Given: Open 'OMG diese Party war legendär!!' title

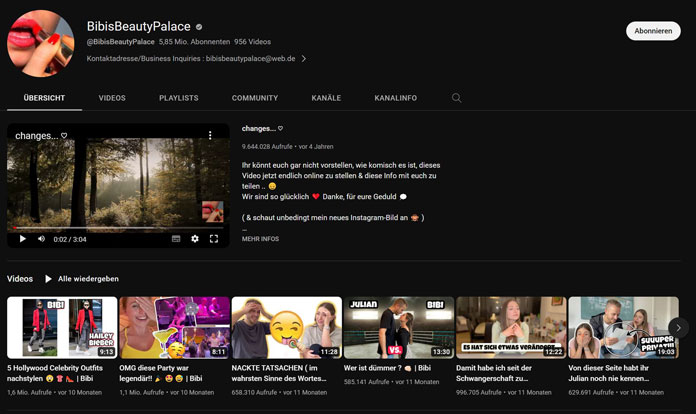Looking at the screenshot, I should coord(161,373).
